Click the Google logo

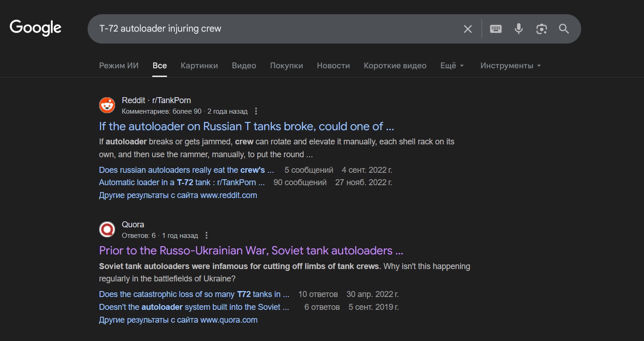pyautogui.click(x=35, y=28)
